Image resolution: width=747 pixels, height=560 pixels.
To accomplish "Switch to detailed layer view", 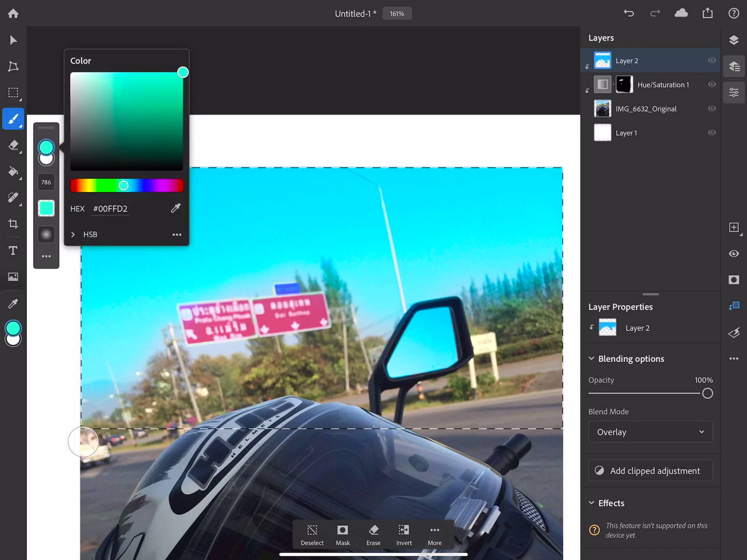I will [x=734, y=66].
